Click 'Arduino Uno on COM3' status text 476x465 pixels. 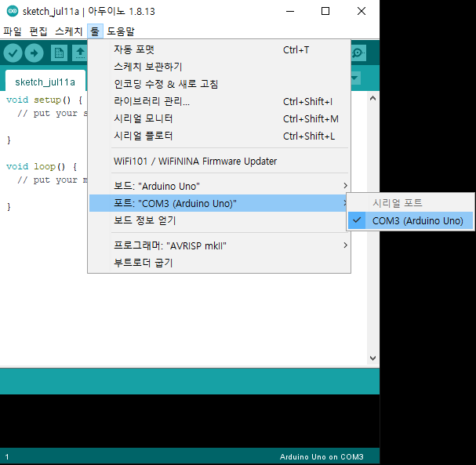tap(322, 456)
